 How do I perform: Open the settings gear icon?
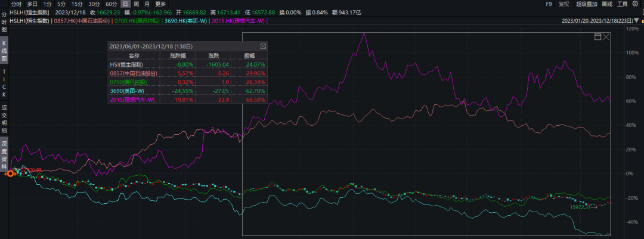click(x=636, y=4)
